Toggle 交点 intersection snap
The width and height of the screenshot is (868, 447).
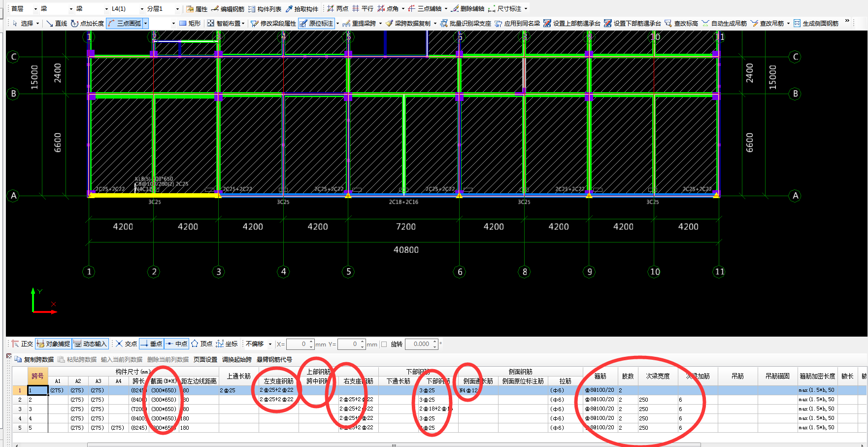tap(126, 344)
